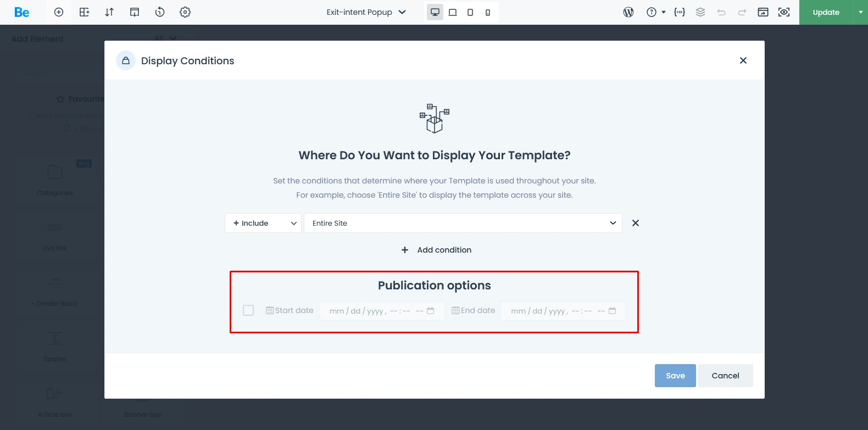Click the redo arrow icon
The image size is (868, 430).
[742, 12]
